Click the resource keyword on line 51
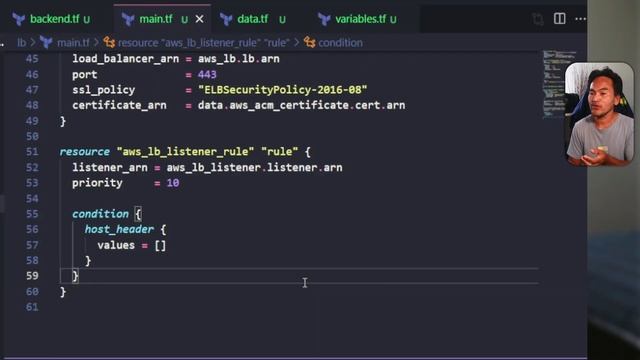 84,152
